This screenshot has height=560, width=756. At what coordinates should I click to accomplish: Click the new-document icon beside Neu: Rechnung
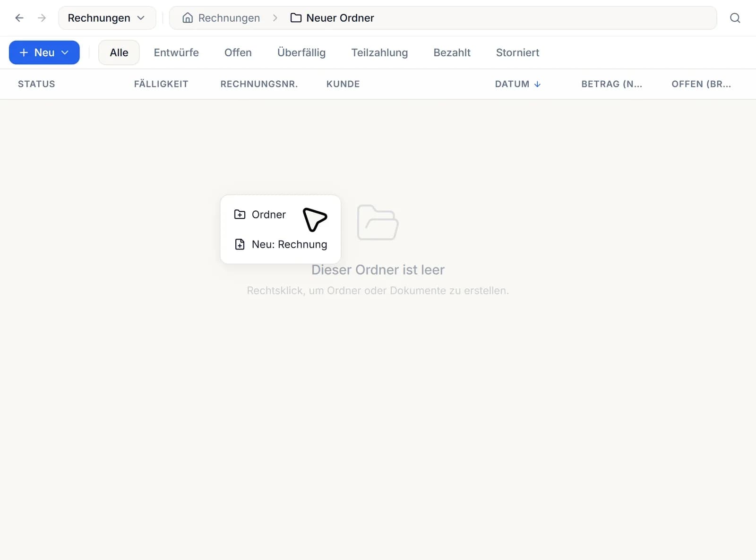click(x=240, y=244)
